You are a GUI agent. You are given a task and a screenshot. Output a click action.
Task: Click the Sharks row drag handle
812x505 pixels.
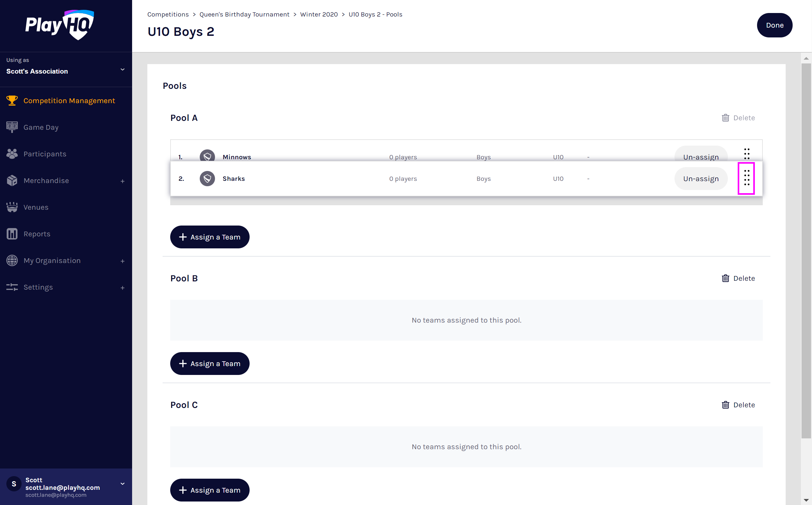(x=746, y=178)
